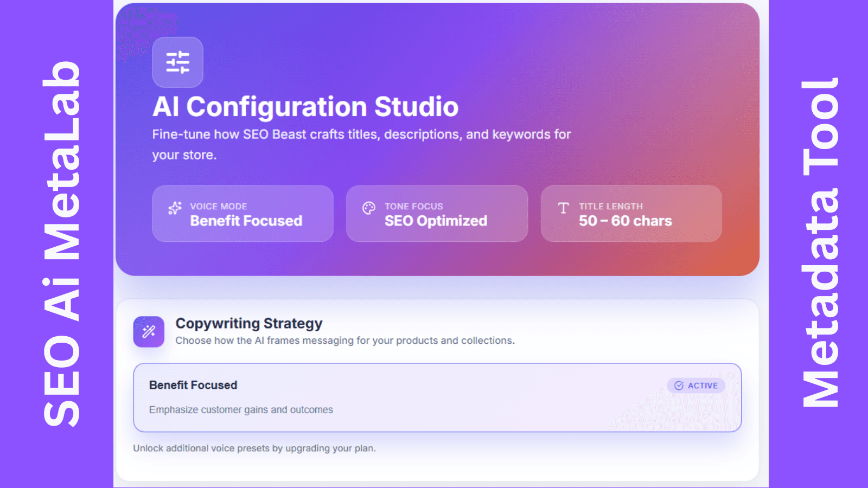
Task: Select the magic wand icon near Copywriting Strategy
Action: coord(149,331)
